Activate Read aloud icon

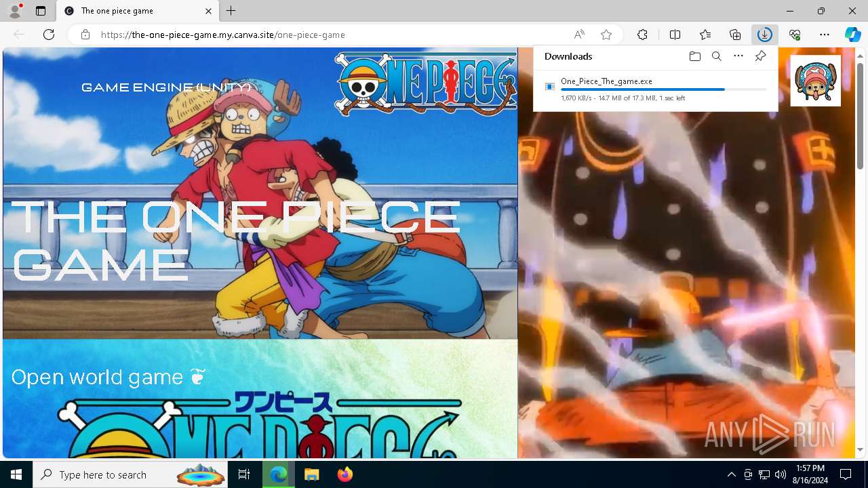pyautogui.click(x=579, y=35)
